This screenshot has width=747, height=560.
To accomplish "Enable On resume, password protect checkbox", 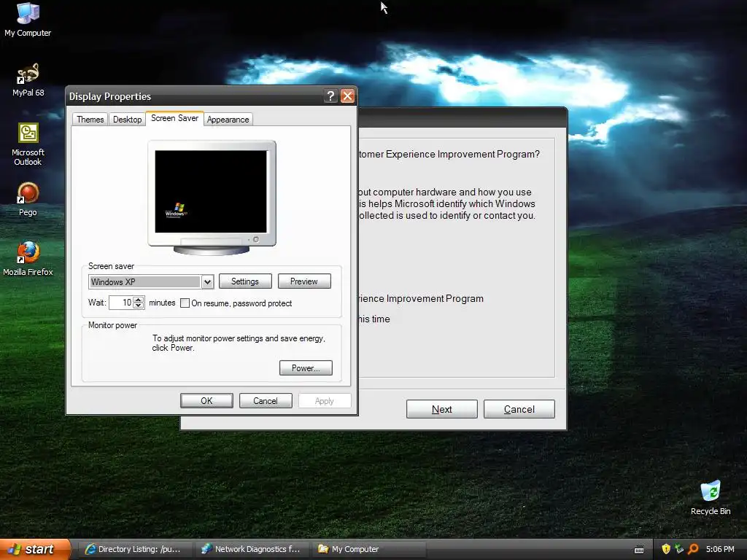I will tap(185, 303).
